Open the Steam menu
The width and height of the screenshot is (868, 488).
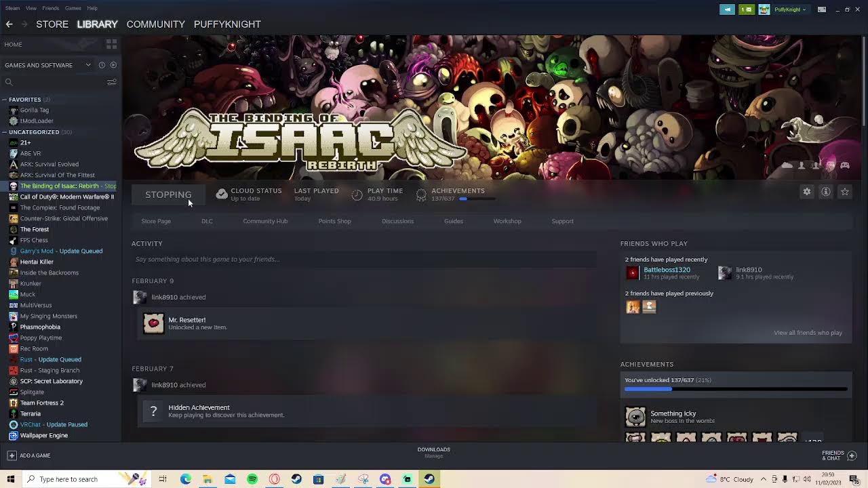pos(12,8)
